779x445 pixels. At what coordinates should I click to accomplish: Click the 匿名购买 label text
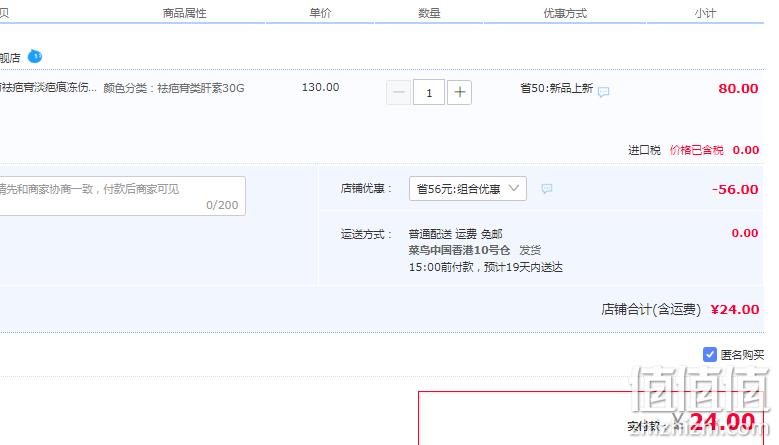742,355
